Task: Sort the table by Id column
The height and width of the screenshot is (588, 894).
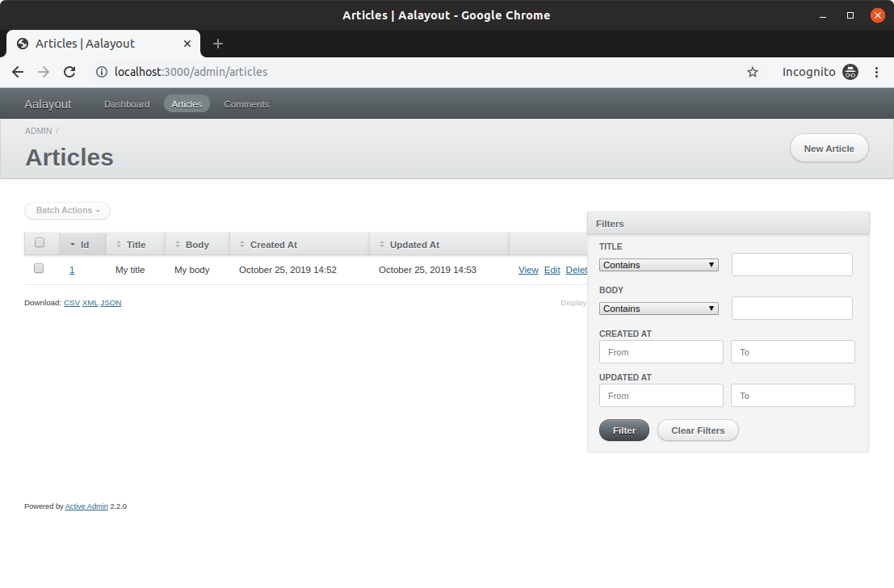Action: click(83, 244)
